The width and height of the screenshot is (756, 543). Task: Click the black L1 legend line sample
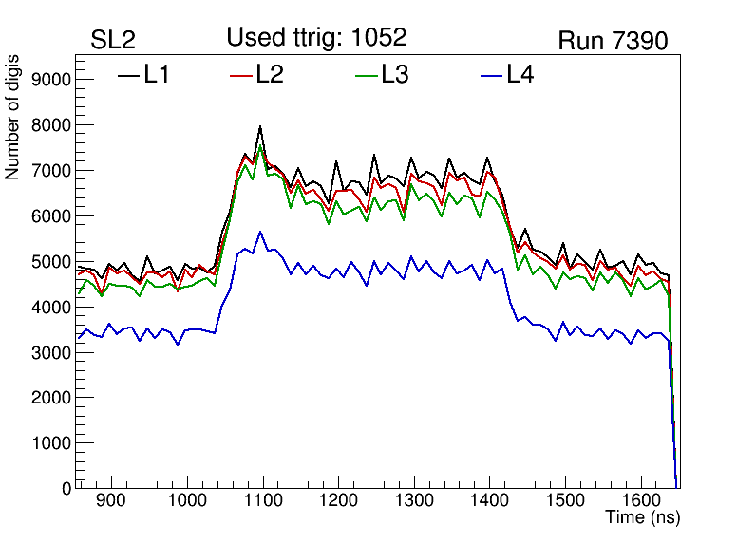(x=128, y=75)
